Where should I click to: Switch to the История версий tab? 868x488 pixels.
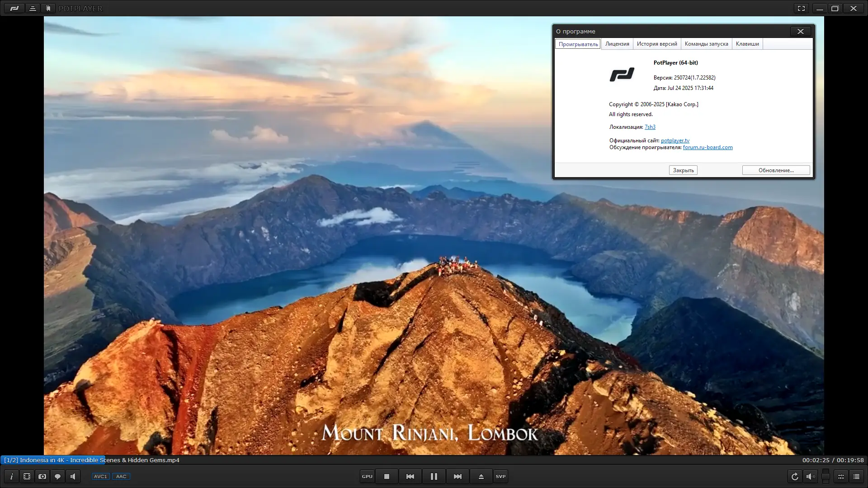(657, 44)
